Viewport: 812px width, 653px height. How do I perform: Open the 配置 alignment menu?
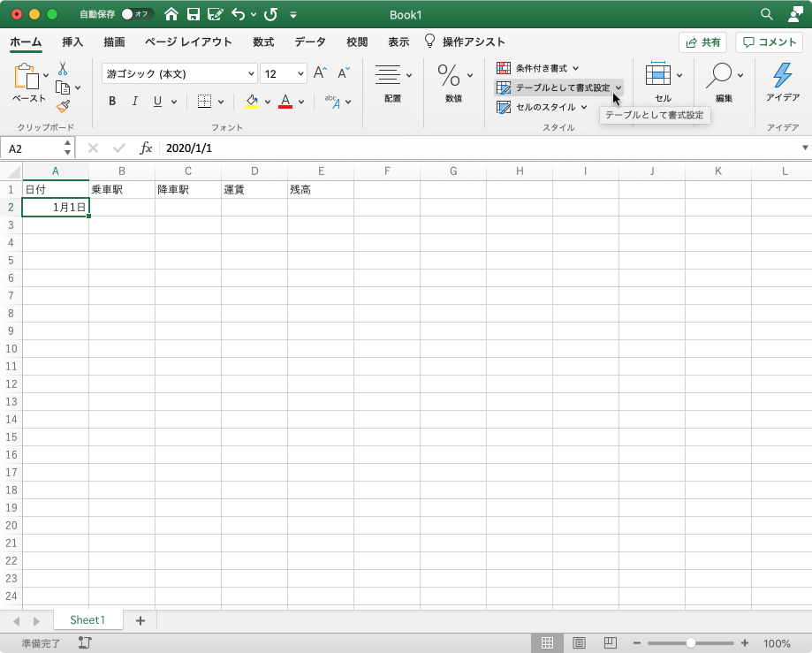click(392, 82)
